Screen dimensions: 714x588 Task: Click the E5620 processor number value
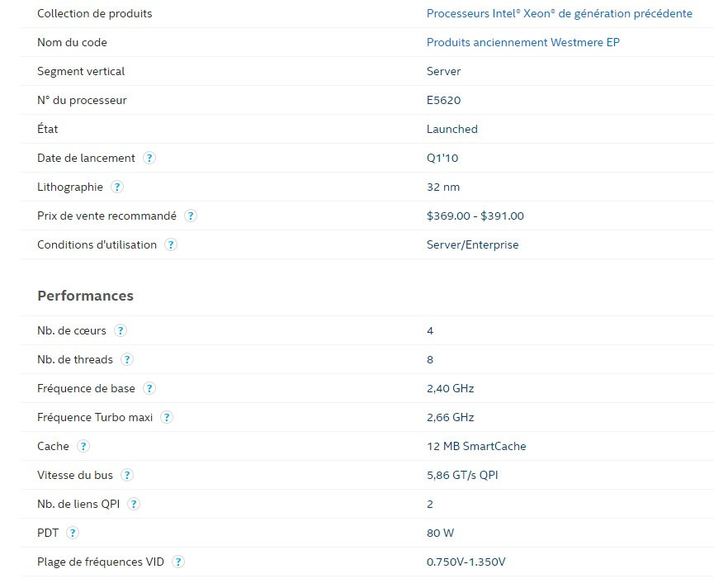click(443, 100)
